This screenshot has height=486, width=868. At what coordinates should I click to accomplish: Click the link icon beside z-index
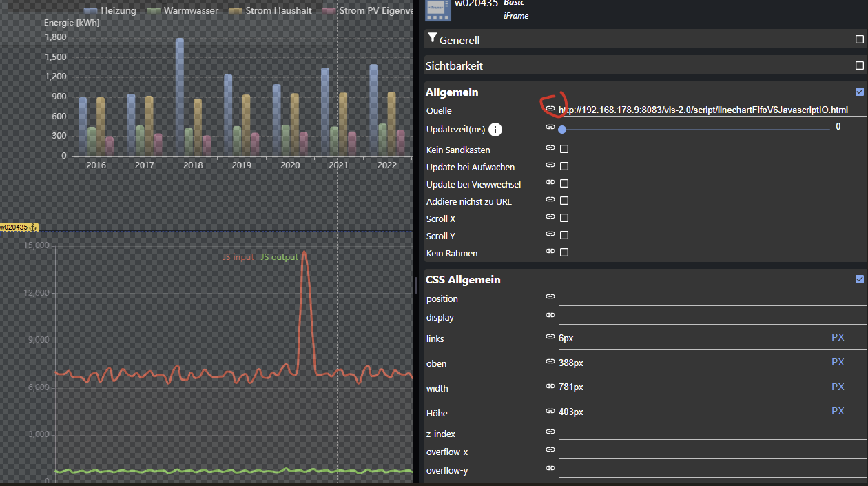click(x=550, y=432)
